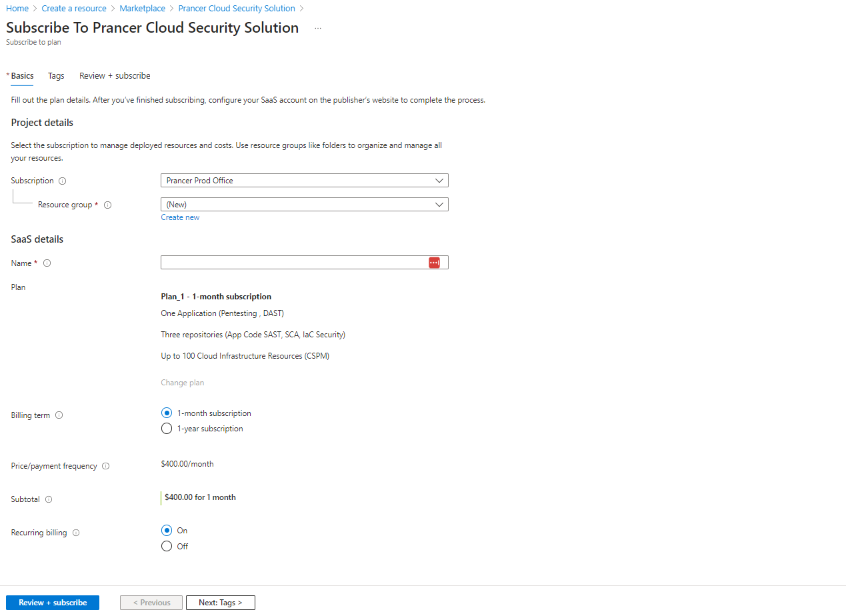Click the info icon beside Billing term
The image size is (846, 616).
click(59, 415)
